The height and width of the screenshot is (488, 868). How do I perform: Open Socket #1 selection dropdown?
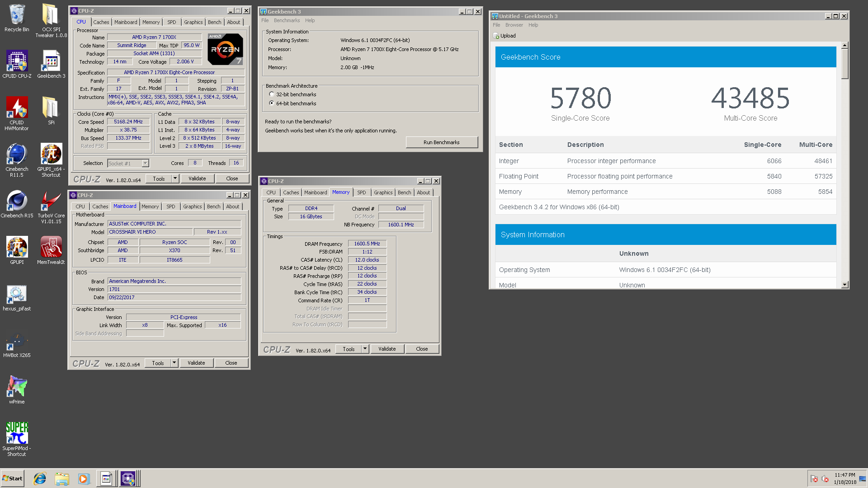point(145,164)
